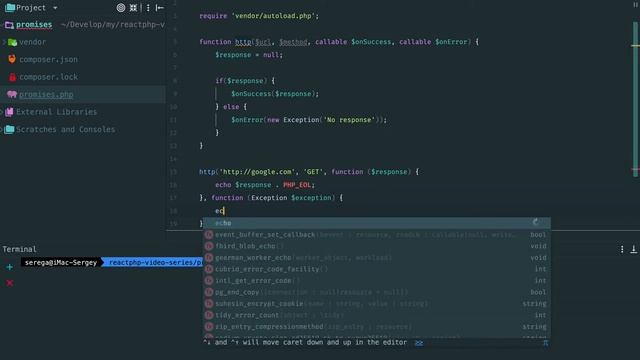Choose event_buffer_set_callback suggestion

[377, 235]
